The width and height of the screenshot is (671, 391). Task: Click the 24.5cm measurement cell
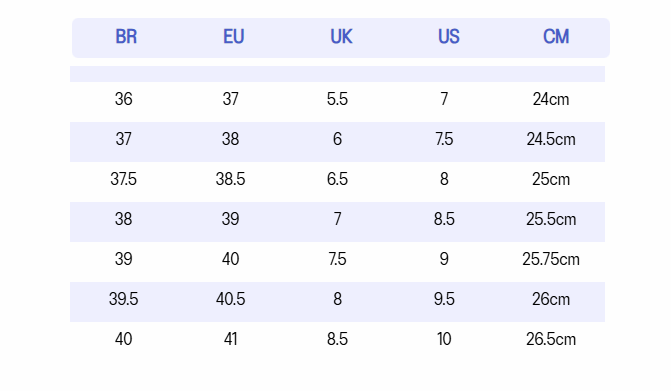pyautogui.click(x=551, y=139)
